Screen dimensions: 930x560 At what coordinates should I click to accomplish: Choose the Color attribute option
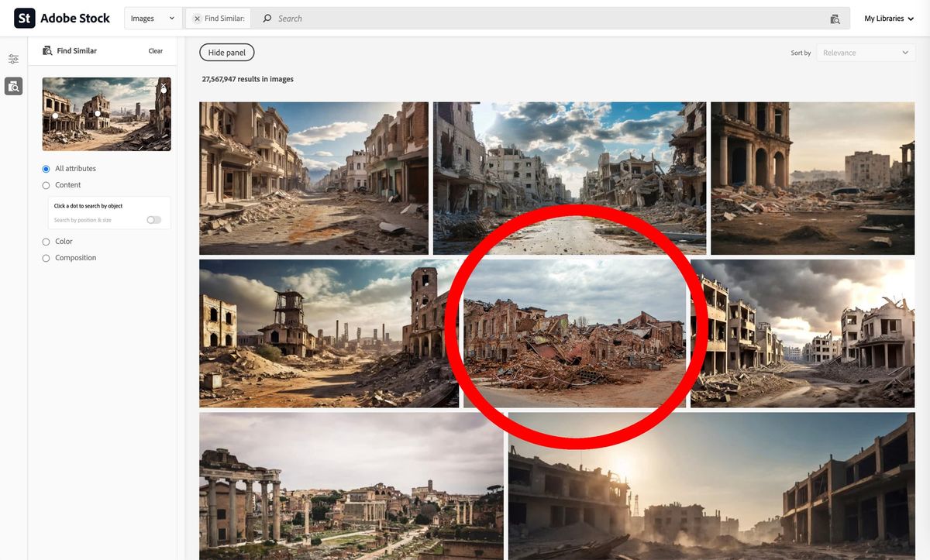45,241
